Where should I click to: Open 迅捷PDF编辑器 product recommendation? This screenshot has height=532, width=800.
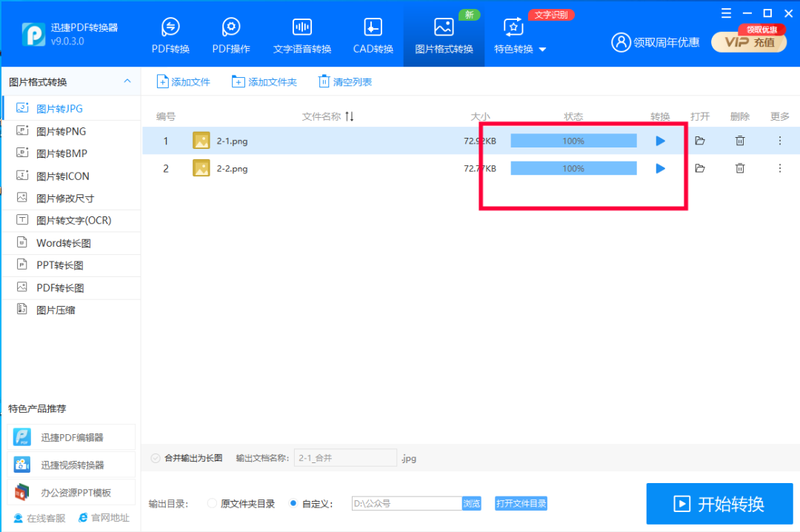71,437
